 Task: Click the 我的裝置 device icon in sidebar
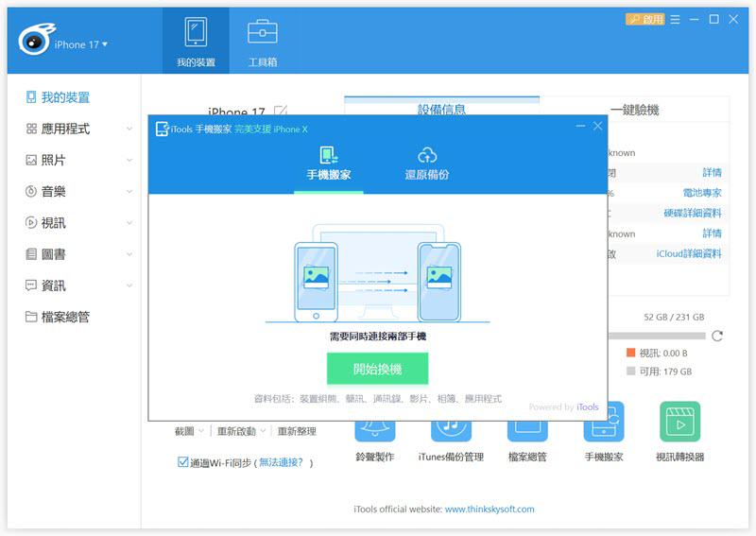pos(31,97)
